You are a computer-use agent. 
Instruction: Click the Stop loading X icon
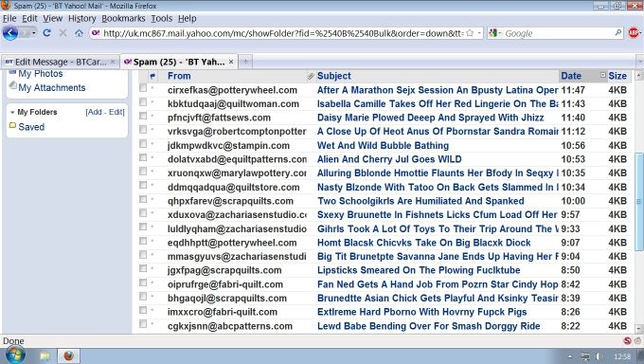[63, 33]
